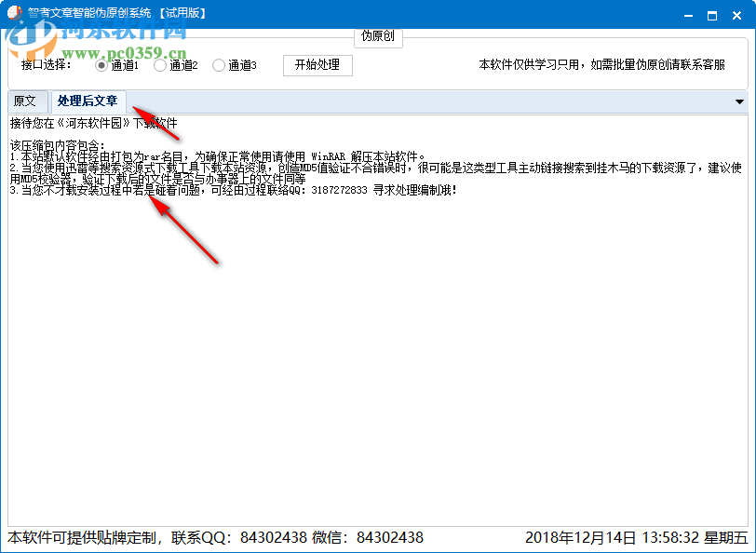Open the tab list dropdown arrow
The height and width of the screenshot is (553, 756).
(x=739, y=101)
